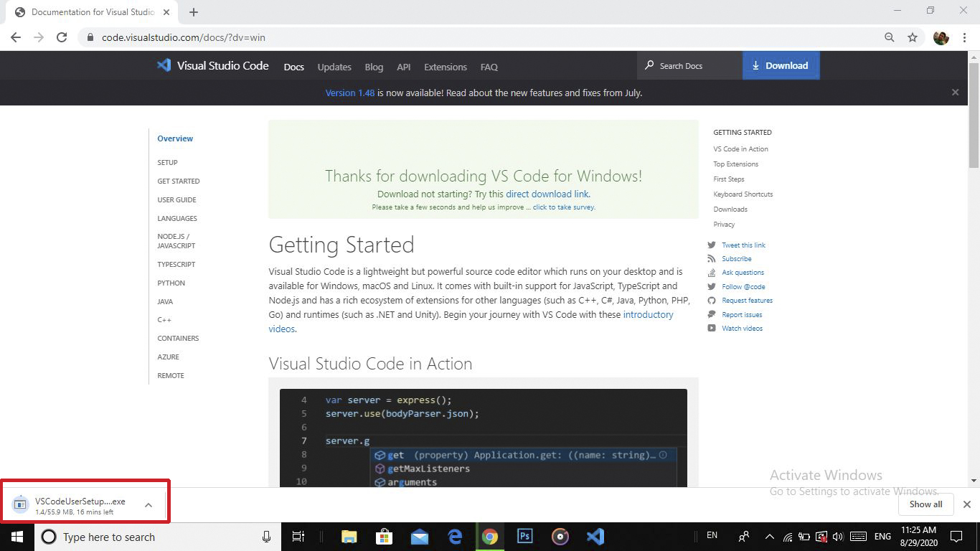Switch to the Extensions menu item
Viewport: 980px width, 551px height.
[x=445, y=67]
